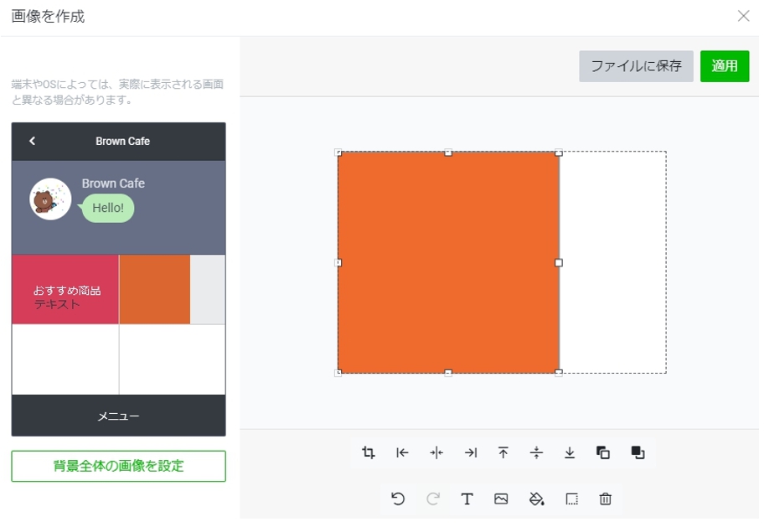Open the paint bucket fill color tool
Viewport: 764px width, 532px height.
(537, 499)
